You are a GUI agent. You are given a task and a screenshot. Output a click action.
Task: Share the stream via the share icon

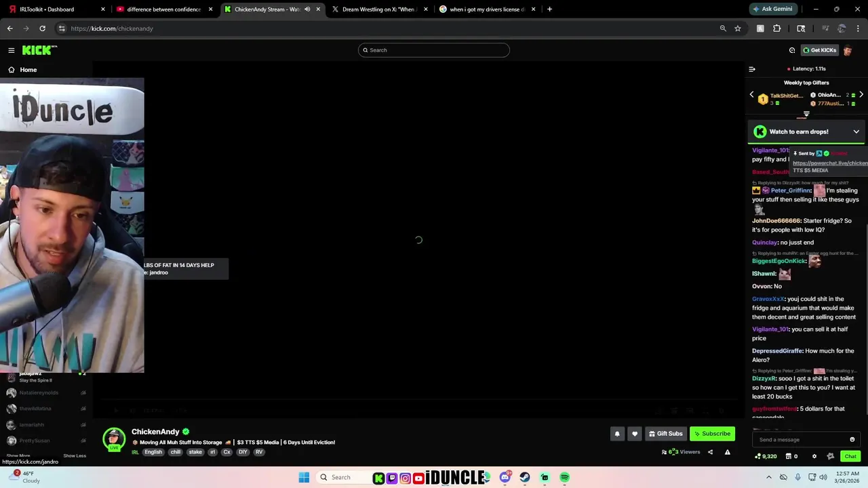(x=710, y=452)
